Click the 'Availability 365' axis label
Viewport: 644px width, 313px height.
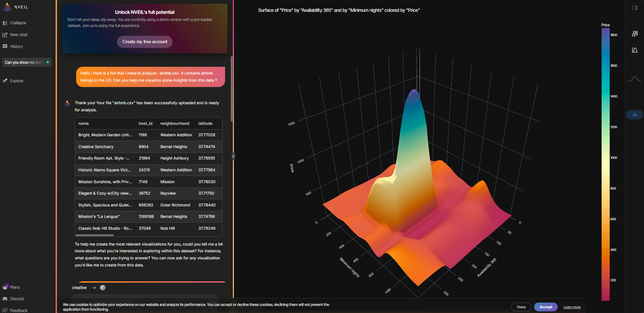487,267
